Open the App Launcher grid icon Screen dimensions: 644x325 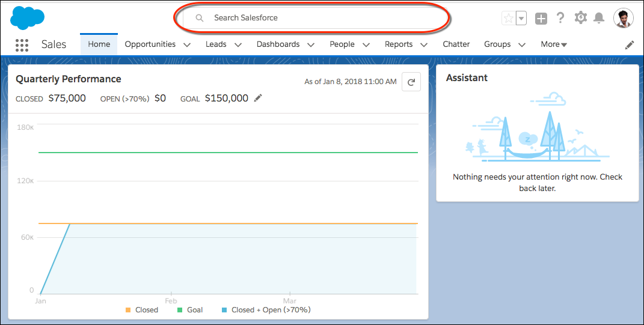[x=22, y=45]
